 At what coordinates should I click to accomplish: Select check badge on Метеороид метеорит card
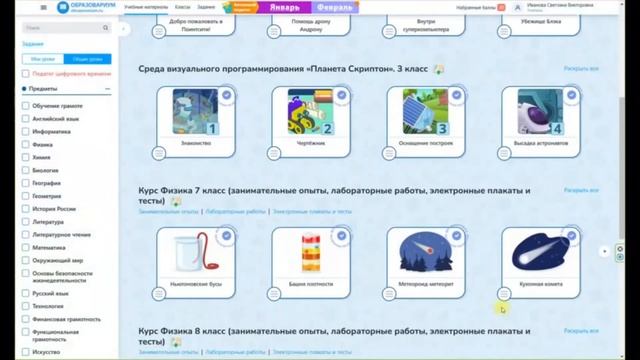click(457, 236)
